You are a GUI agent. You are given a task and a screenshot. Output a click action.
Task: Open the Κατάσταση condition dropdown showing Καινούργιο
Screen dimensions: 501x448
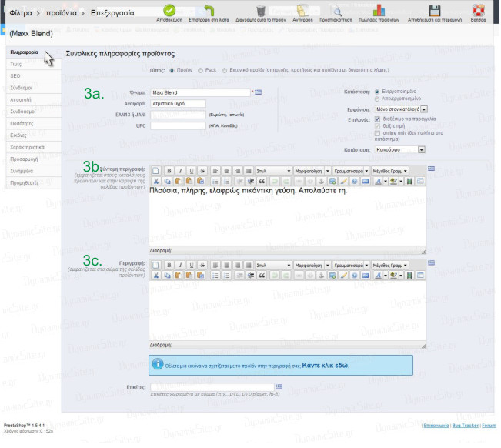coord(399,149)
